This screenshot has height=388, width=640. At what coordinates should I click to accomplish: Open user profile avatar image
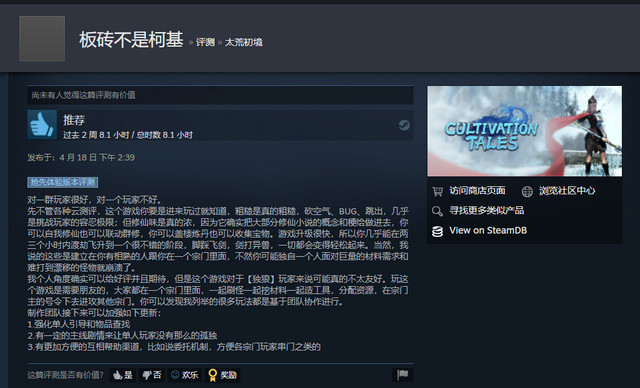(42, 39)
